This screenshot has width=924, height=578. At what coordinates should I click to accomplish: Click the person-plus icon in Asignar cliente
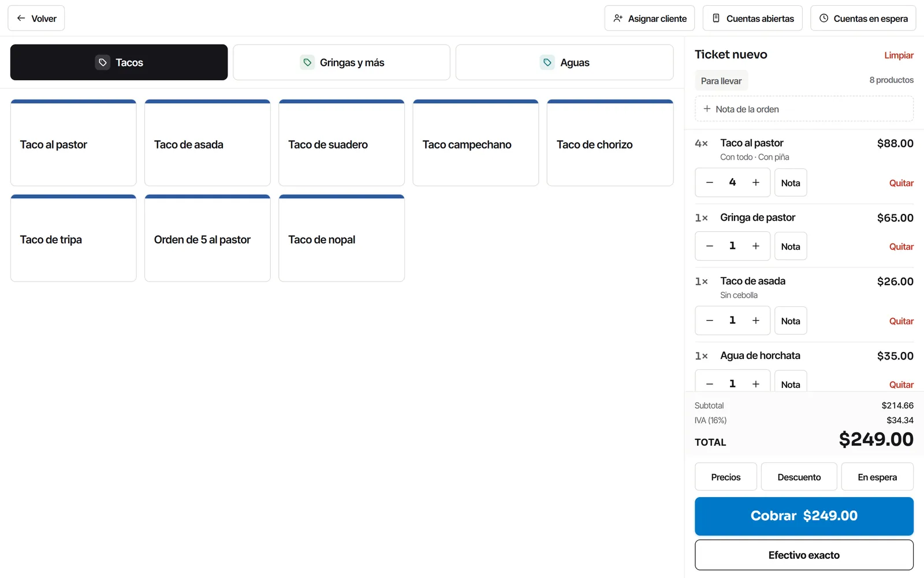pyautogui.click(x=618, y=18)
